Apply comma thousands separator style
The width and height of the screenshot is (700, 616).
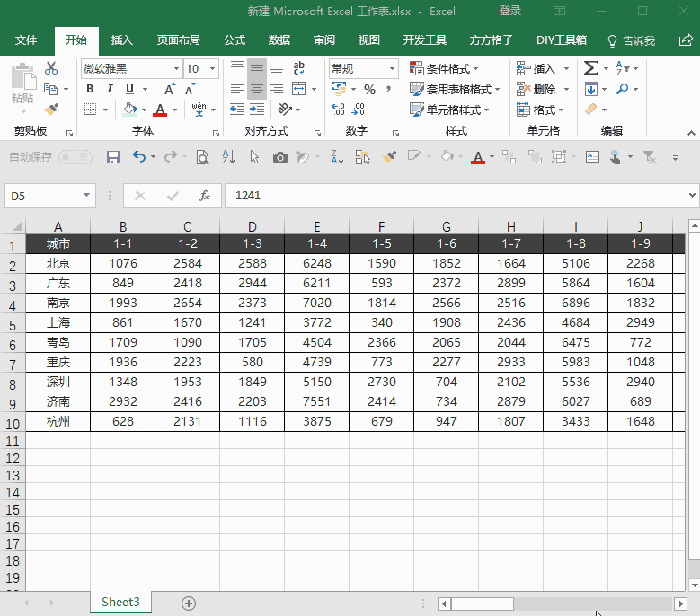click(x=389, y=89)
